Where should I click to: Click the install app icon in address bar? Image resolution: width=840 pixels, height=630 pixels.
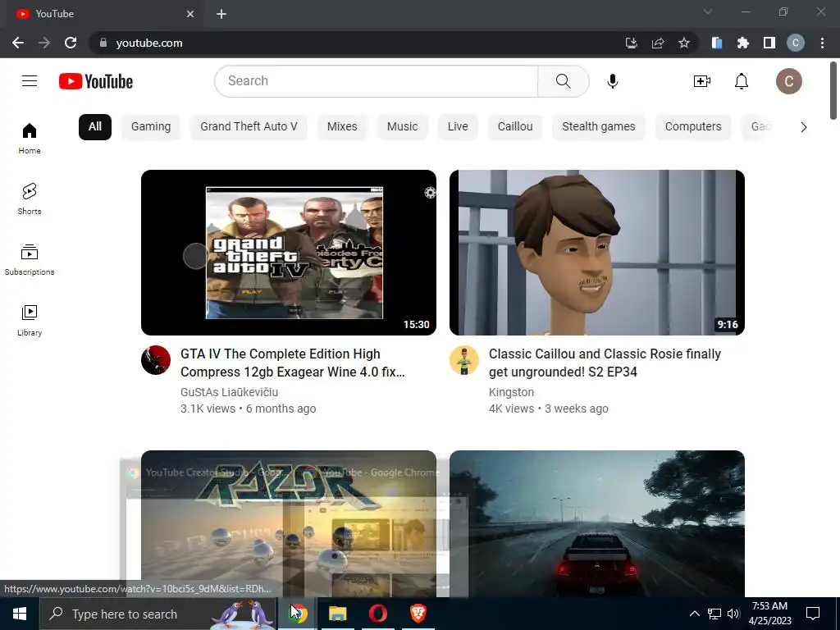632,43
